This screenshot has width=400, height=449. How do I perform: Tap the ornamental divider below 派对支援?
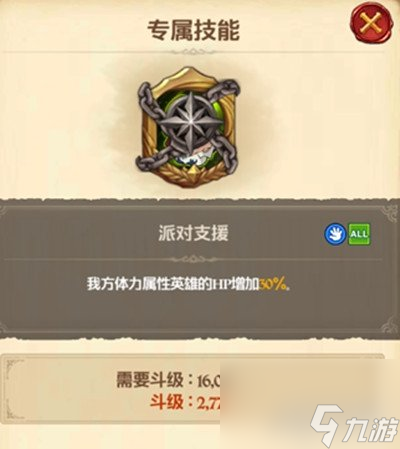pyautogui.click(x=193, y=259)
